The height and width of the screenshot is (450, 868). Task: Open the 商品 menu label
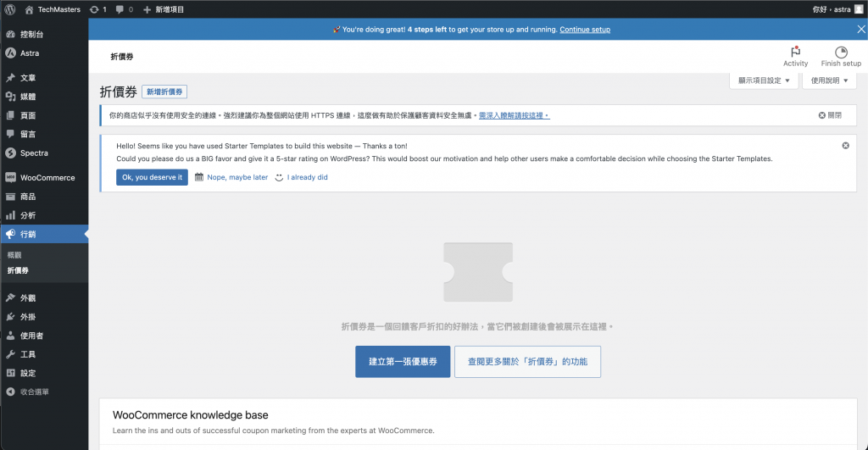tap(28, 197)
